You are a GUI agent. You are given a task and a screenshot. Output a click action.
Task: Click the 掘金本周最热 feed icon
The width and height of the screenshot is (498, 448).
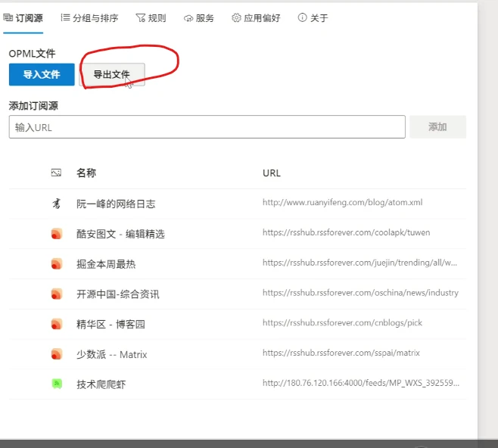tap(57, 264)
